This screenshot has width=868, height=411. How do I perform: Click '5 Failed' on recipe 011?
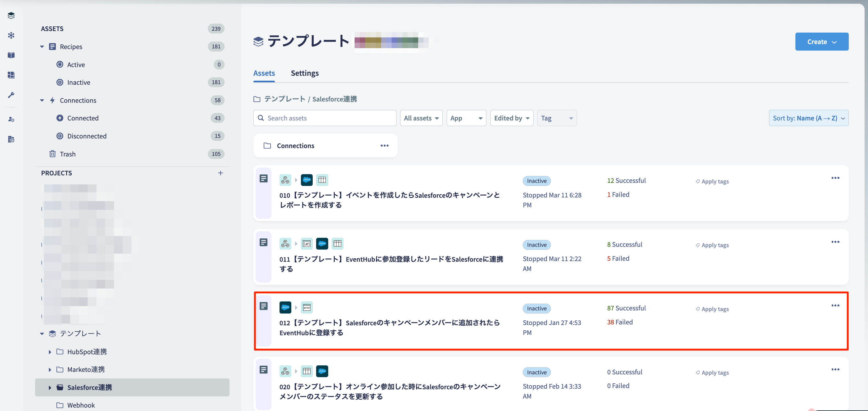pos(618,259)
